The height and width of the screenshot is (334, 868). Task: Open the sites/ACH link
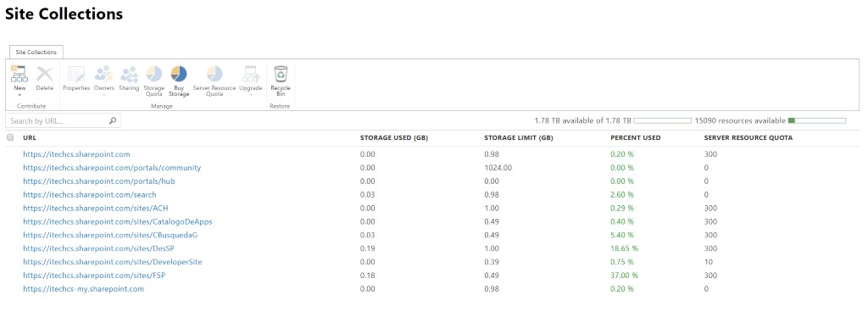95,209
